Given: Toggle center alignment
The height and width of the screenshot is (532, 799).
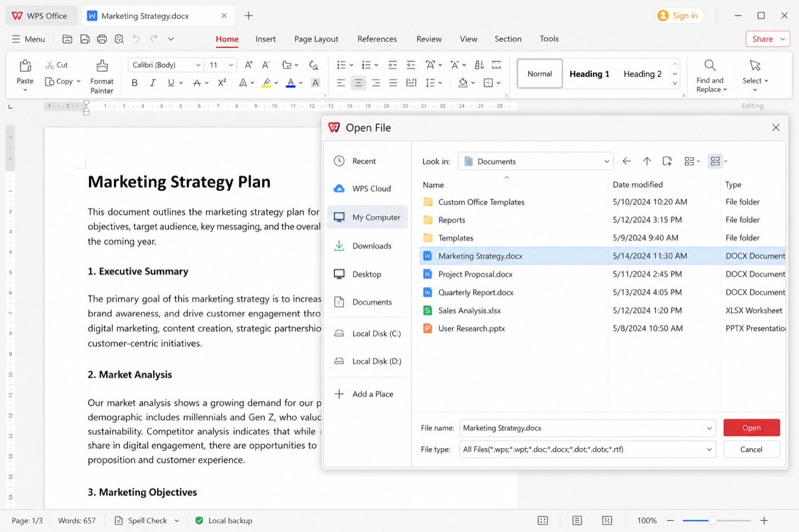Looking at the screenshot, I should 358,83.
